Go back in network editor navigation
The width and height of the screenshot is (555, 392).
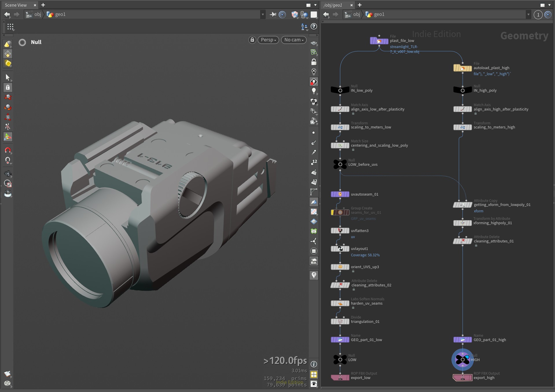pyautogui.click(x=326, y=14)
